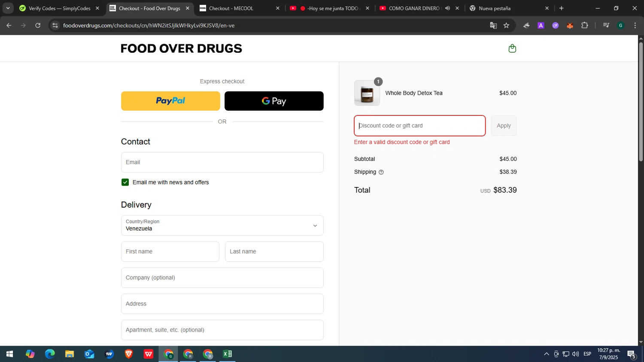Expand the Country/Region dropdown

coord(222,226)
